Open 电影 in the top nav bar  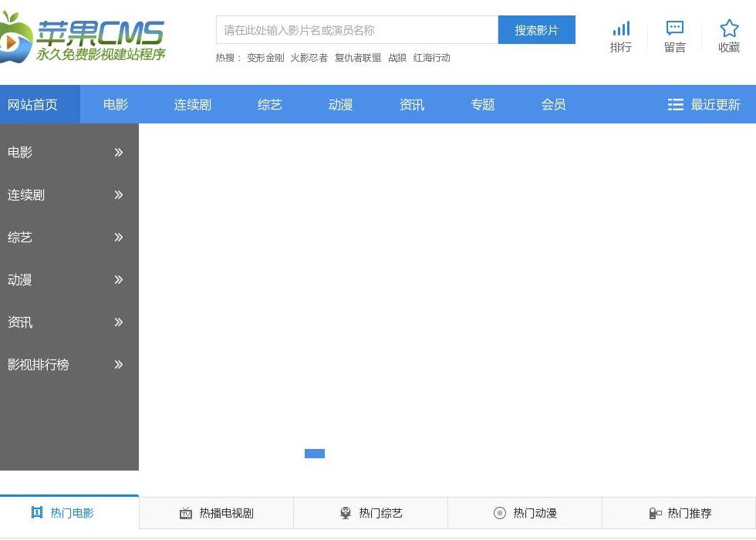tap(116, 104)
